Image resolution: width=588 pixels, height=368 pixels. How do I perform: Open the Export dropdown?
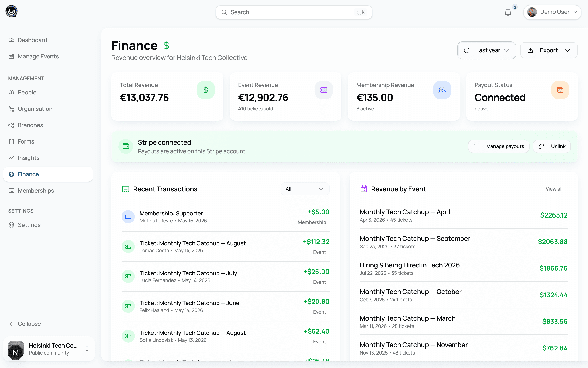pyautogui.click(x=549, y=50)
